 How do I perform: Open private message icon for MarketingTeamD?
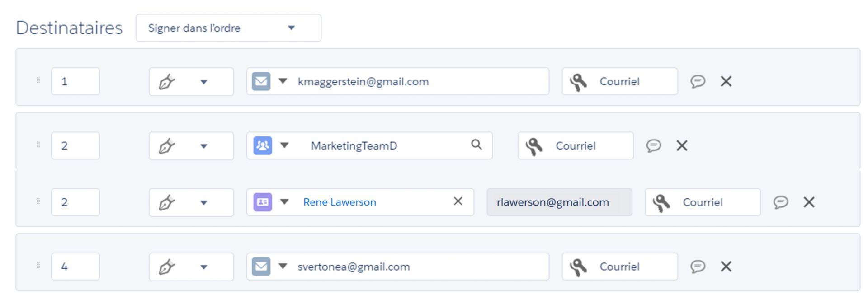[653, 145]
